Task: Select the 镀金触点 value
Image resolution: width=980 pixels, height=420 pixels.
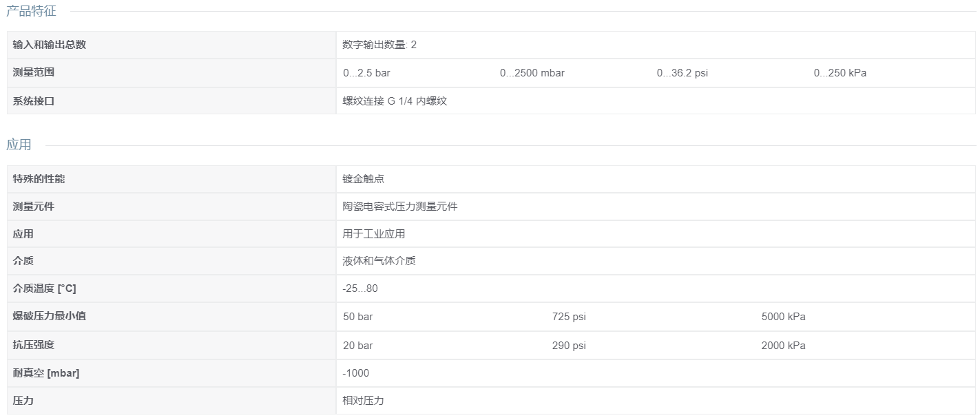Action: [x=363, y=179]
